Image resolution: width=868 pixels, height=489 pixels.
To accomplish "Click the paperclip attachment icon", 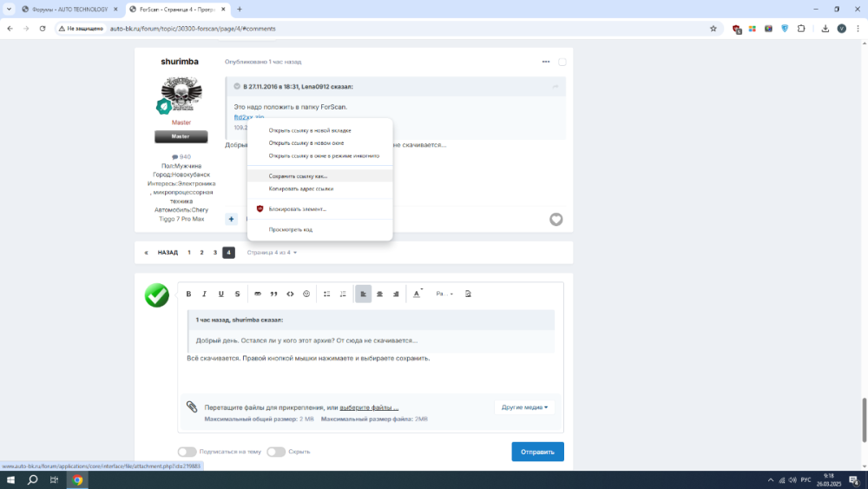I will click(x=192, y=407).
